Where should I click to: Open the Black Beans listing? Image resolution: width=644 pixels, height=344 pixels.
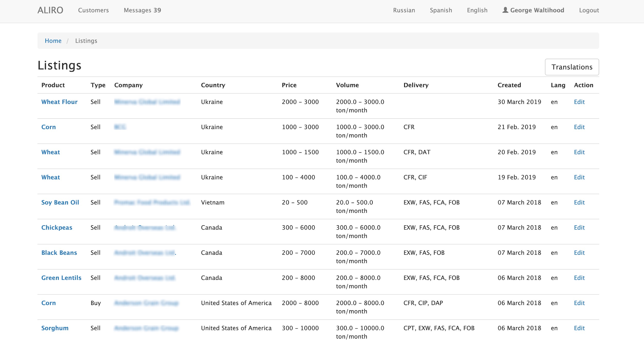(59, 253)
